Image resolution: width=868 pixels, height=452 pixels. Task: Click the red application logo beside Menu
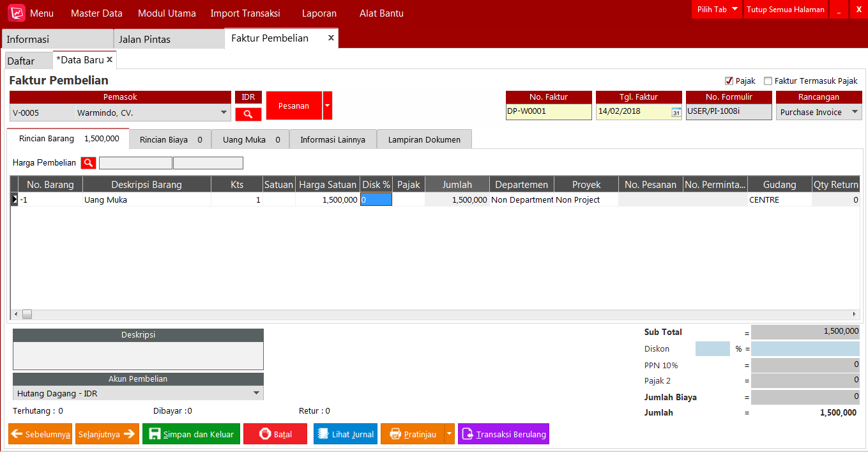click(16, 12)
